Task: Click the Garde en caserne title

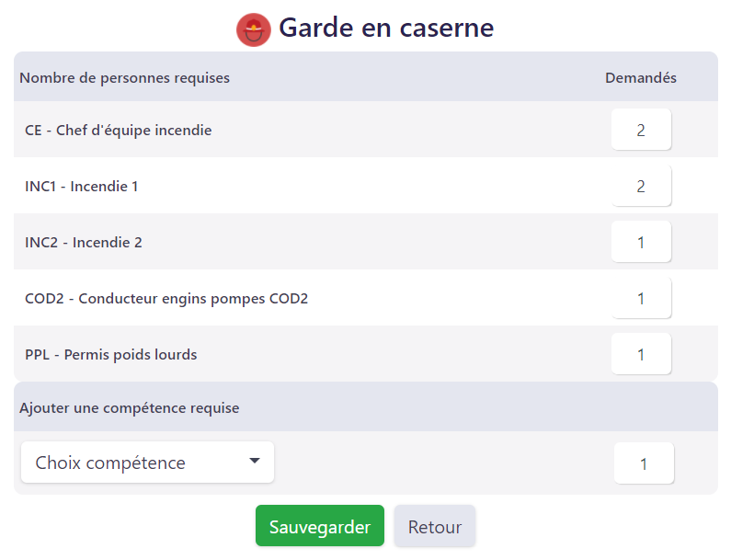Action: click(386, 28)
